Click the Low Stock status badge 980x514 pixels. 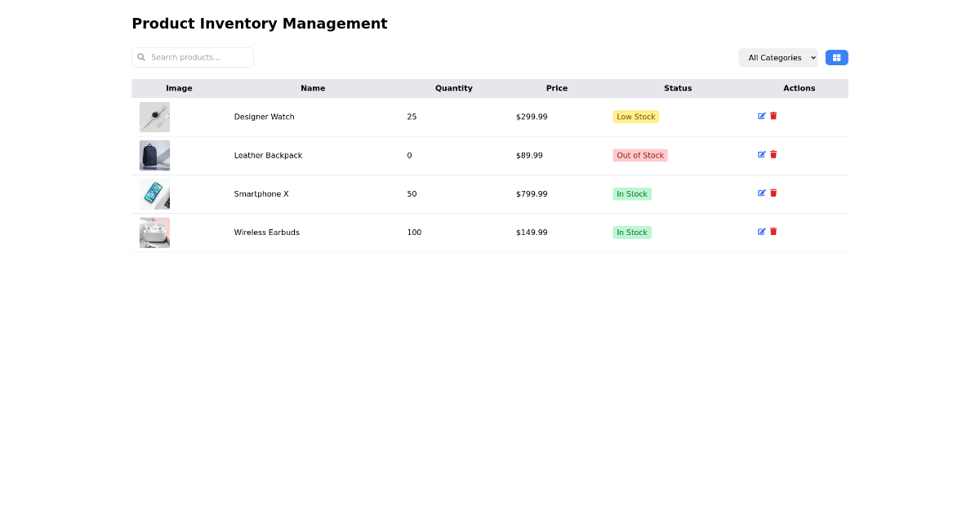pos(635,117)
